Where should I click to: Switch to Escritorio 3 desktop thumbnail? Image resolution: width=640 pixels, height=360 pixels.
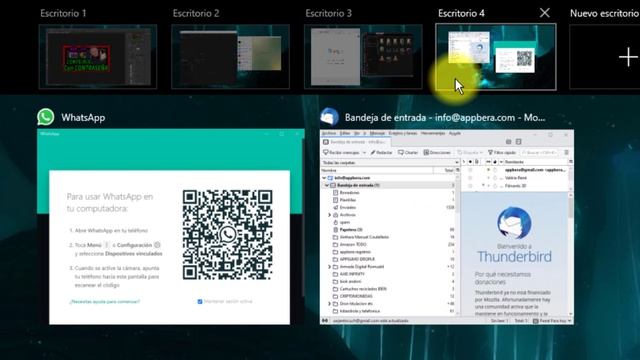pyautogui.click(x=363, y=56)
